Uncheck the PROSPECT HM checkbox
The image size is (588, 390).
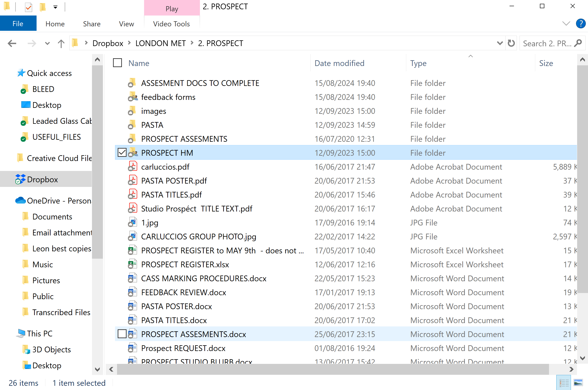click(x=122, y=152)
